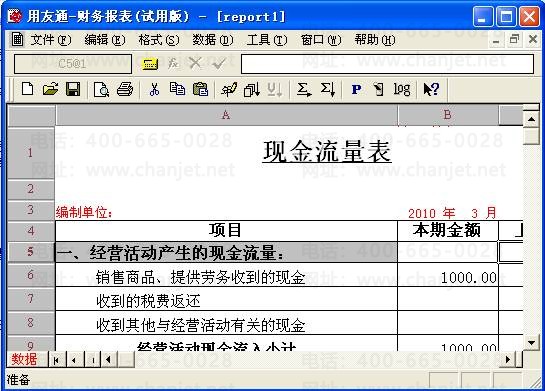Click the Sum (Σ) toolbar icon

[303, 89]
